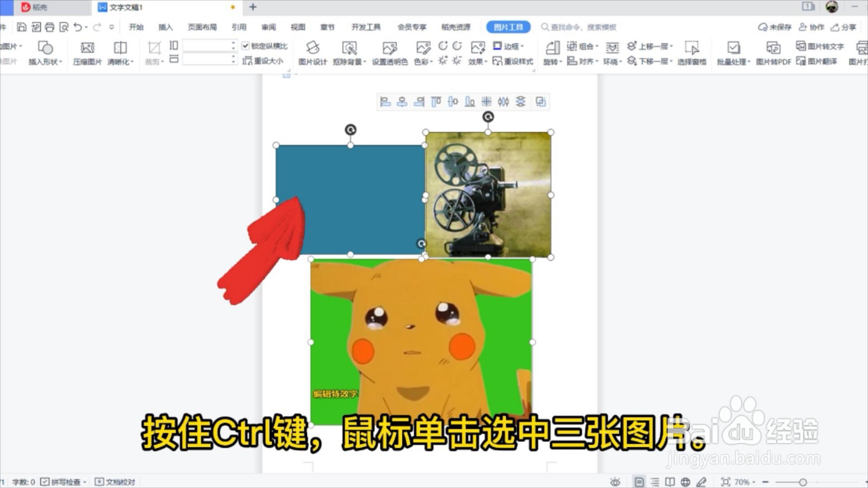Click the group icon in floating toolbar
The width and height of the screenshot is (868, 488).
tap(540, 101)
